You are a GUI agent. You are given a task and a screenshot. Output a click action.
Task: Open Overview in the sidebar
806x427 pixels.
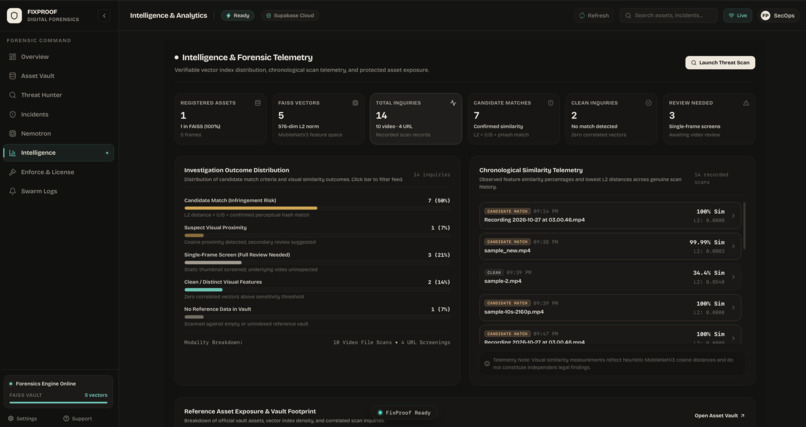[58, 57]
